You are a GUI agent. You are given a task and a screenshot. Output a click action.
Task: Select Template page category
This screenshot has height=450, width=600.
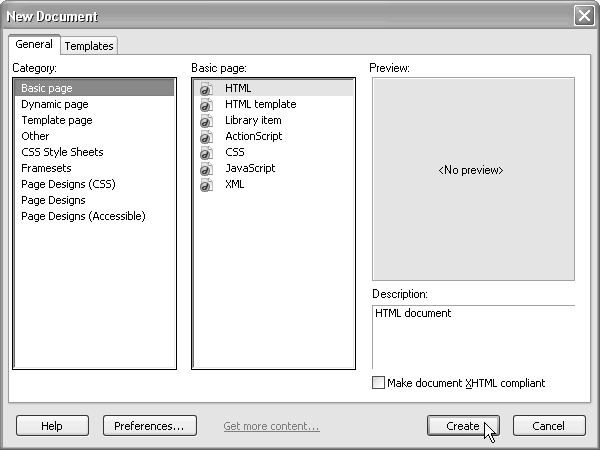click(94, 120)
